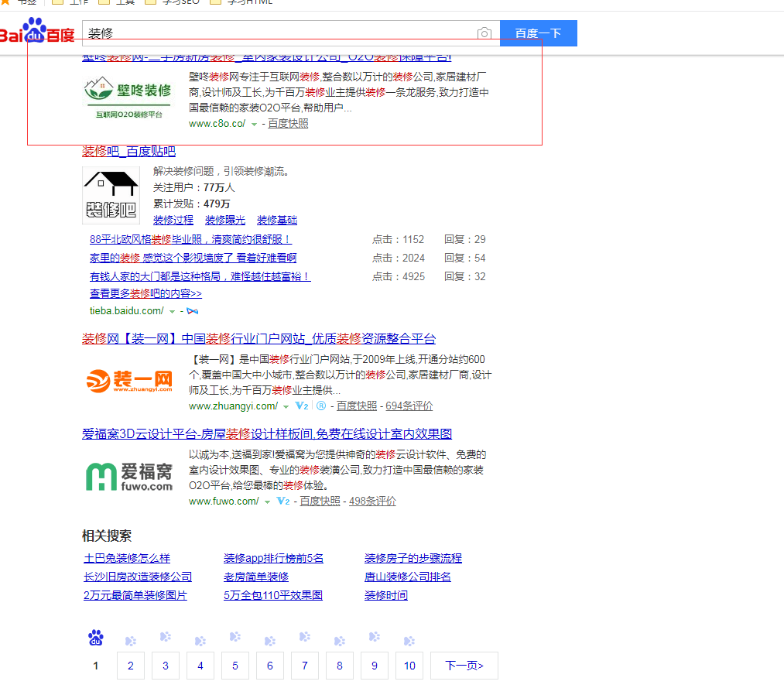Viewport: 784px width, 695px height.
Task: Go to results page 3
Action: tap(166, 666)
